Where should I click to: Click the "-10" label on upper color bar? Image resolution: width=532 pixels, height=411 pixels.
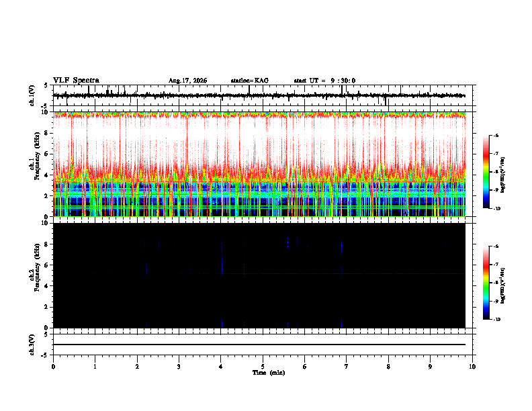(x=496, y=208)
